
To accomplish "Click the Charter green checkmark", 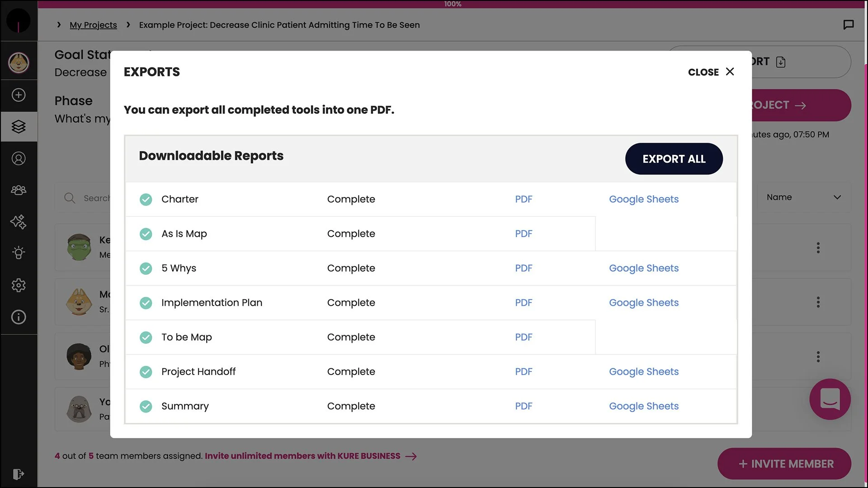I will (x=146, y=199).
